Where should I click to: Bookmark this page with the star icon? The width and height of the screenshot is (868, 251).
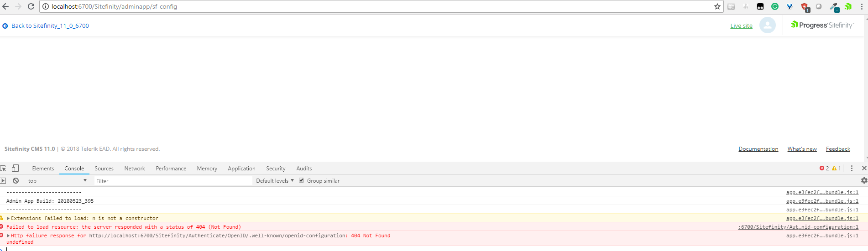click(x=717, y=6)
